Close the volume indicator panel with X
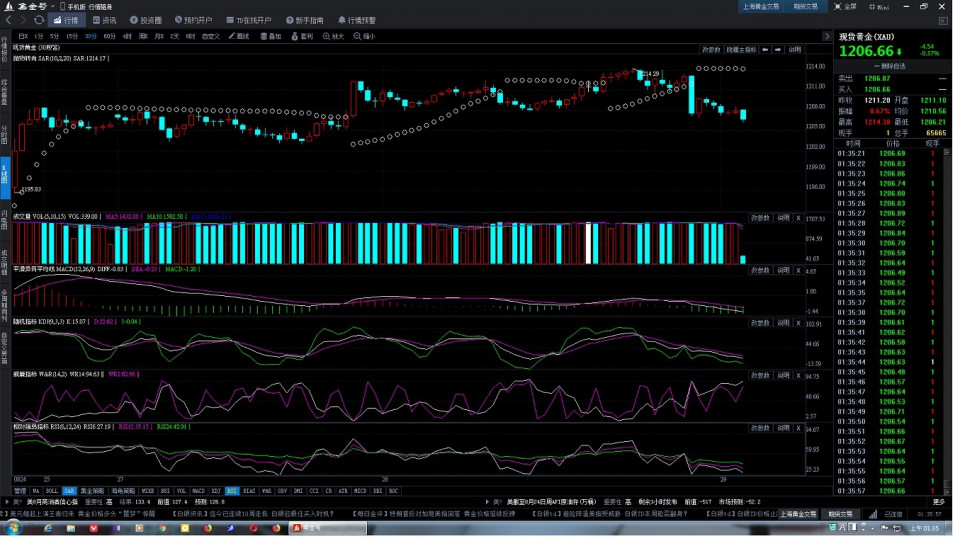This screenshot has height=541, width=960. (x=797, y=217)
